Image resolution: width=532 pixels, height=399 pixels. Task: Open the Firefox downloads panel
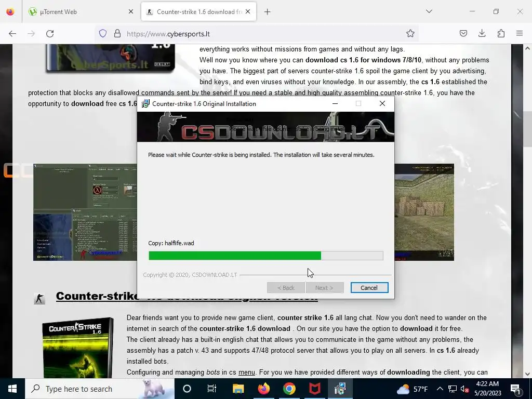click(482, 33)
